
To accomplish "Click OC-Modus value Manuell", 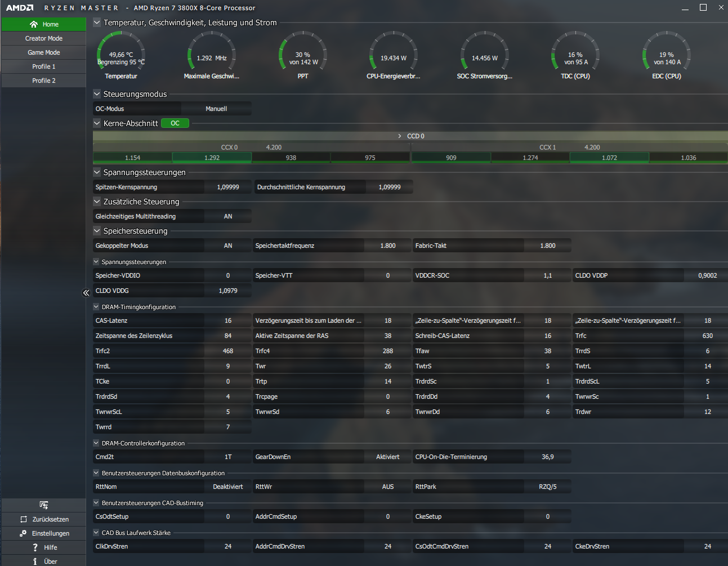I will (x=216, y=109).
